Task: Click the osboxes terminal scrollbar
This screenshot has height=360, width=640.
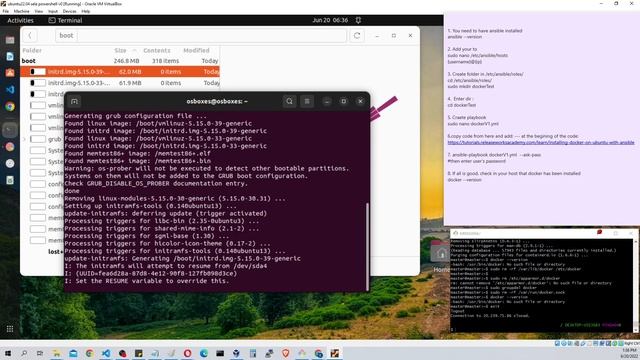Action: tap(367, 247)
